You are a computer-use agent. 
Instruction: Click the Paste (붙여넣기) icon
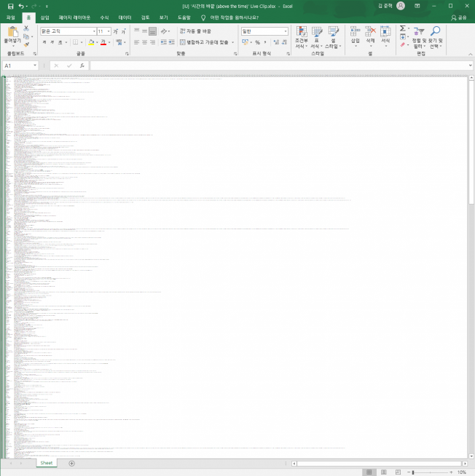coord(14,33)
